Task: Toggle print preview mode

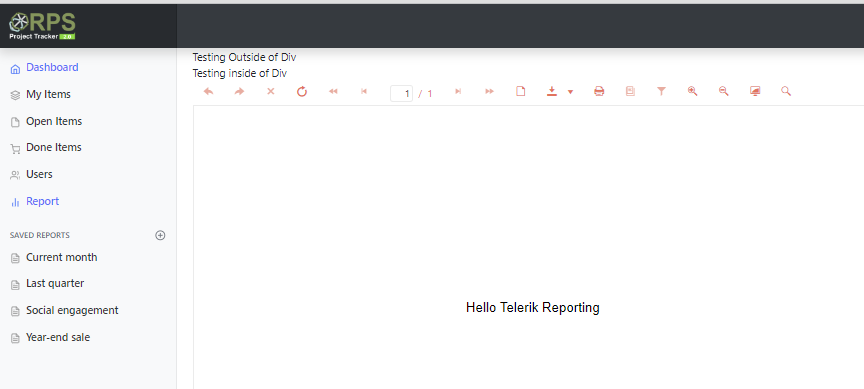Action: [x=520, y=91]
